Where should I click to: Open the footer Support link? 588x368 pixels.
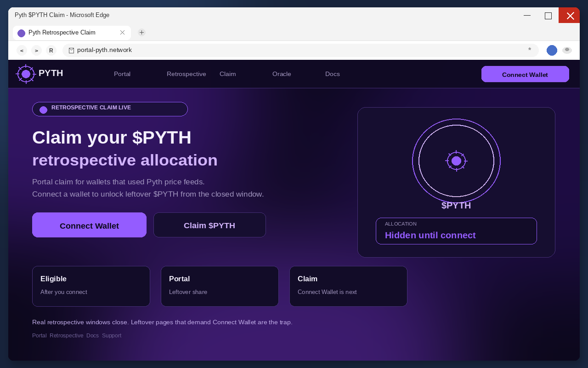tap(112, 336)
